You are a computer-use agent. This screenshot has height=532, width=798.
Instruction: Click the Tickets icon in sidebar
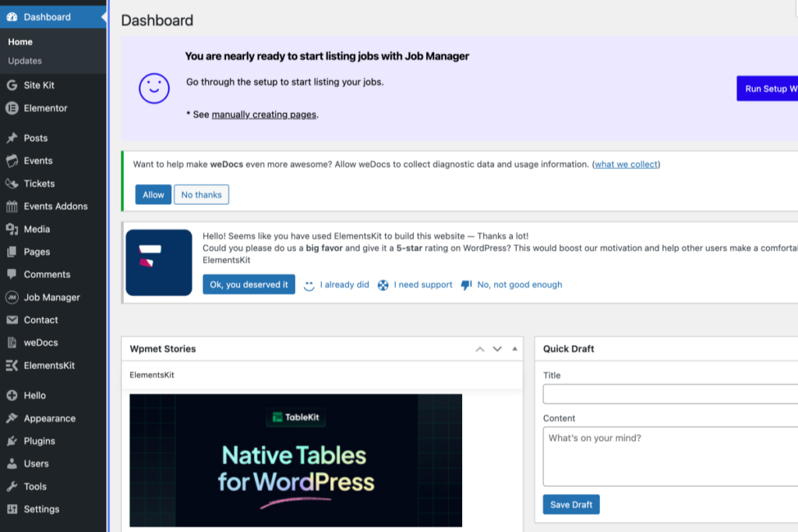pos(12,184)
